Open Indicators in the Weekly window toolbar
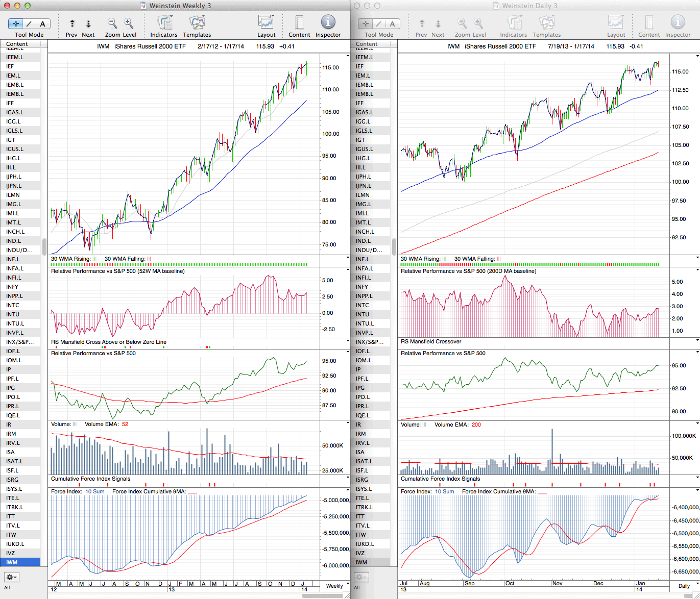This screenshot has width=700, height=599. pos(164,23)
